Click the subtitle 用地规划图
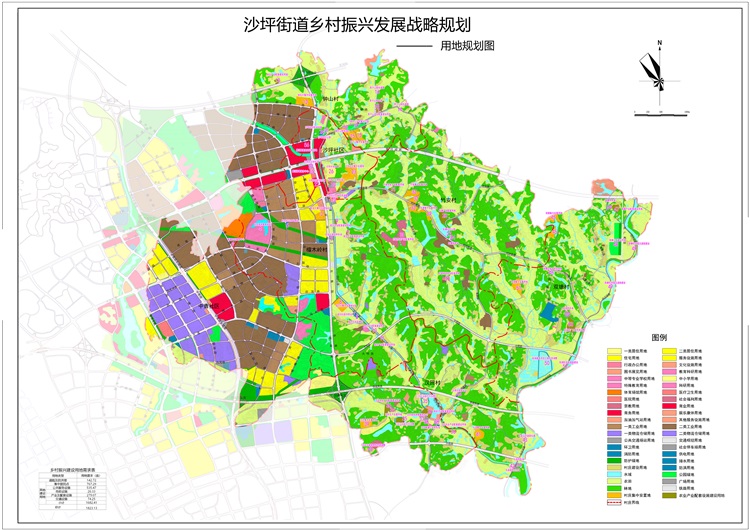Image resolution: width=750 pixels, height=530 pixels. [x=467, y=46]
